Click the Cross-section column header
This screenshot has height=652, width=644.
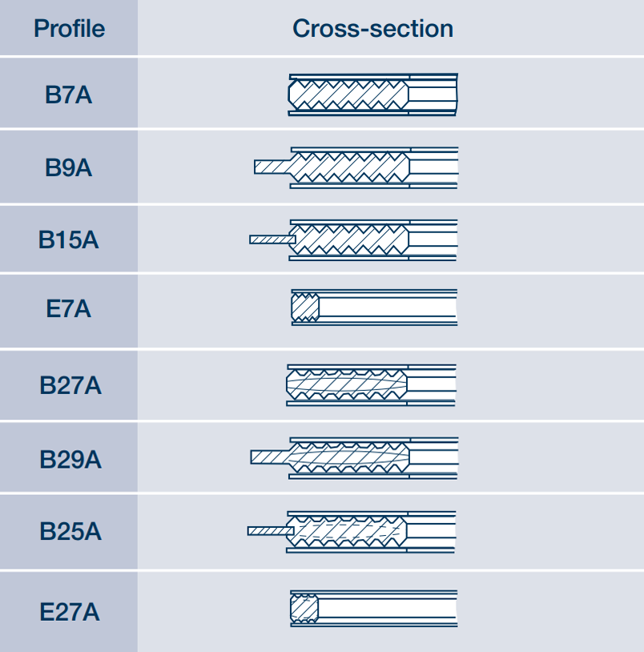(372, 29)
